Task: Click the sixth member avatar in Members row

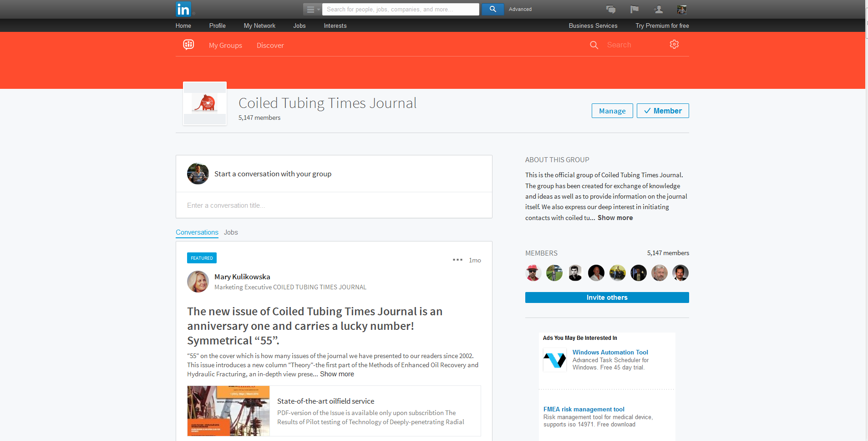Action: point(639,273)
